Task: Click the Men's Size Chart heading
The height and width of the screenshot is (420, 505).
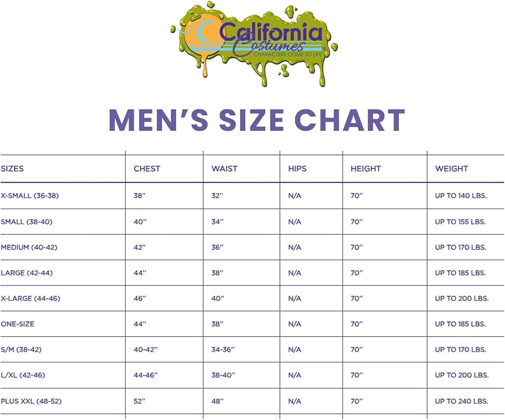Action: 257,120
